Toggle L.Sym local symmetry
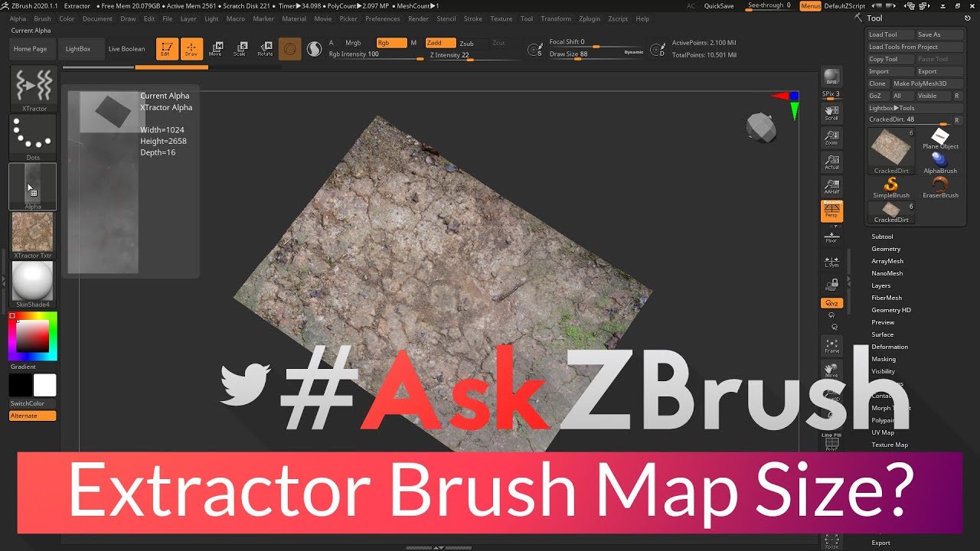980x551 pixels. [x=831, y=260]
